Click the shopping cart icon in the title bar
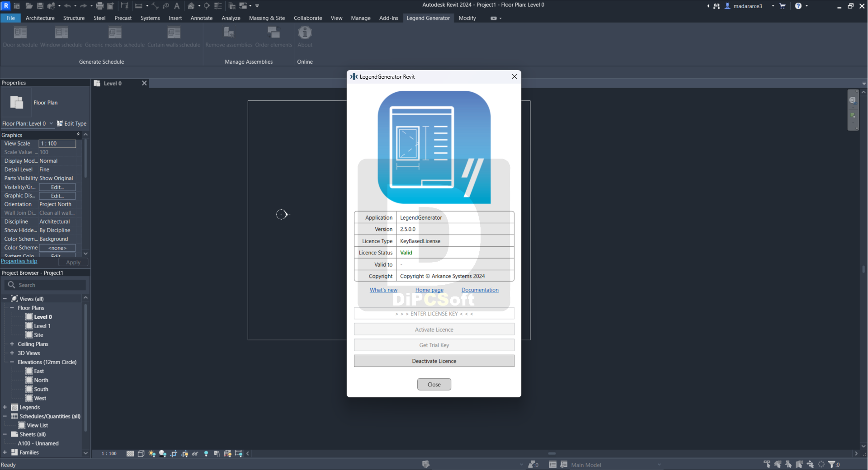The height and width of the screenshot is (470, 868). [x=783, y=6]
